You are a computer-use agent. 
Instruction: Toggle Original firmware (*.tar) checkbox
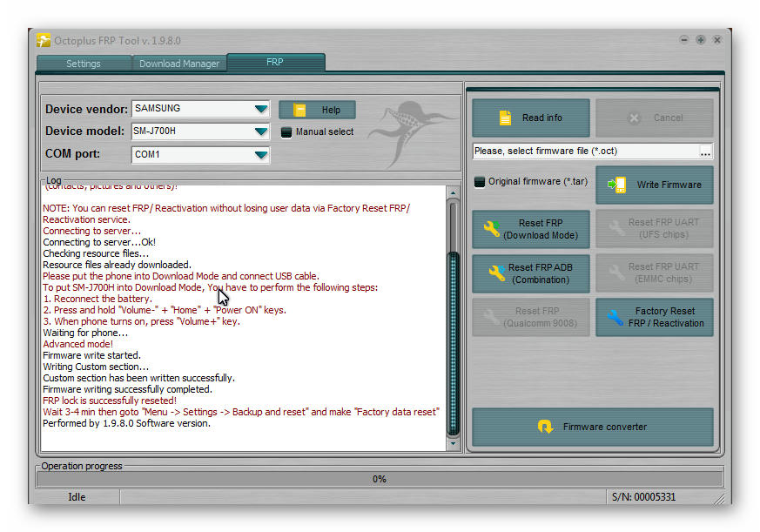tap(480, 182)
